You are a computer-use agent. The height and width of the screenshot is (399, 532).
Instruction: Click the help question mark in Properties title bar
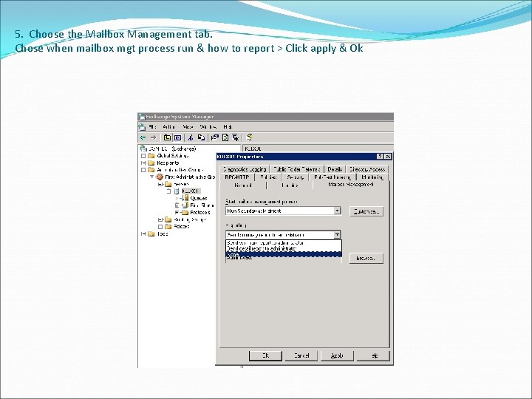[x=381, y=157]
